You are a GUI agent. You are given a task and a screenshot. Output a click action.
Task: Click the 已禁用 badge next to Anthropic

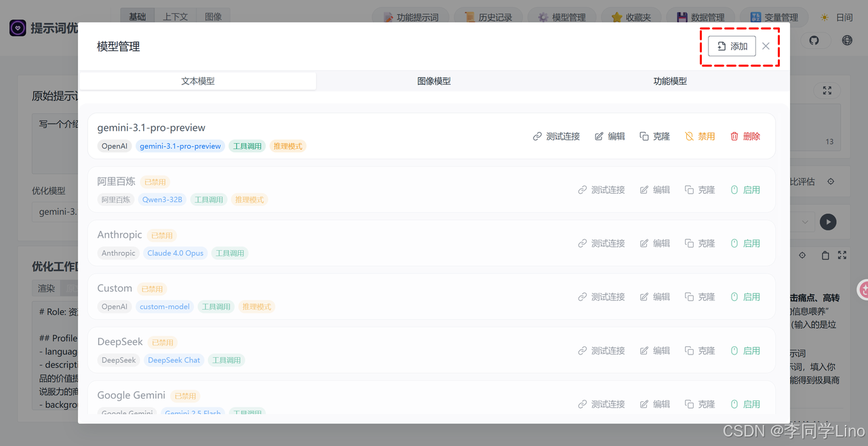click(161, 235)
